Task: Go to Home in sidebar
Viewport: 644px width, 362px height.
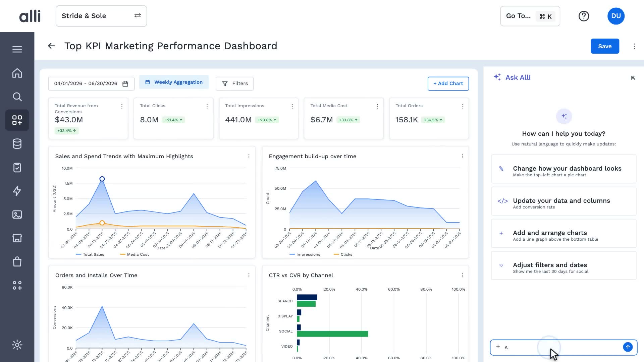Action: pyautogui.click(x=17, y=73)
